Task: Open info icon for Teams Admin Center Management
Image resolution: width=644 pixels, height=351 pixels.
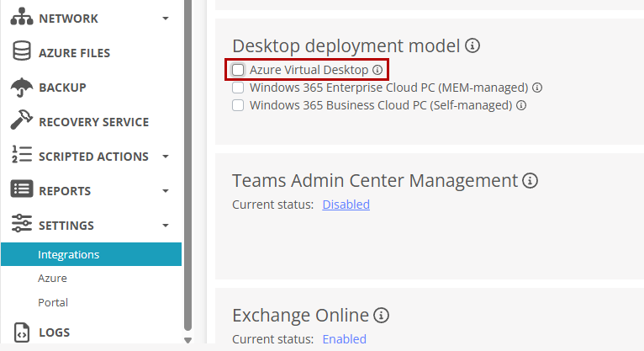Action: [x=531, y=180]
